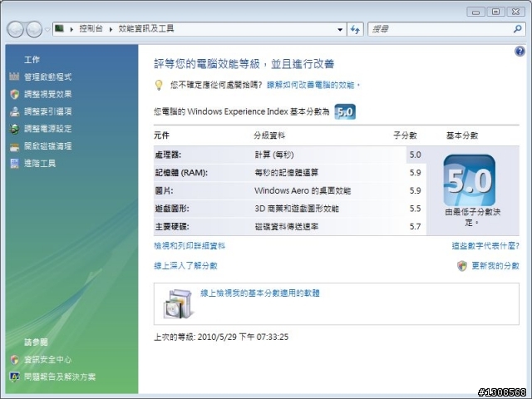Click the 元件 column header
The width and height of the screenshot is (532, 399).
(x=161, y=135)
